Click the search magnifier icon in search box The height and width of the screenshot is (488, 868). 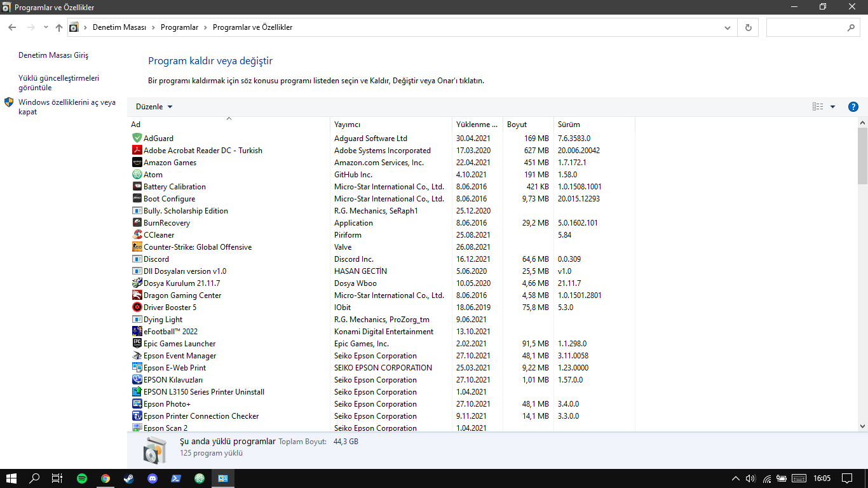pos(851,28)
